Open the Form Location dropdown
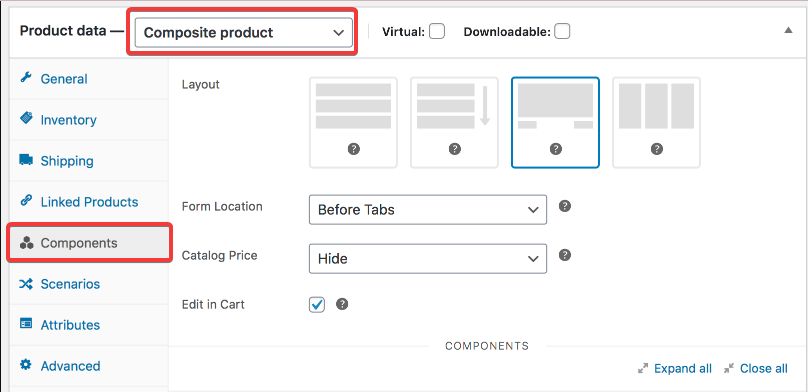Screen dimensions: 808x392 428,210
